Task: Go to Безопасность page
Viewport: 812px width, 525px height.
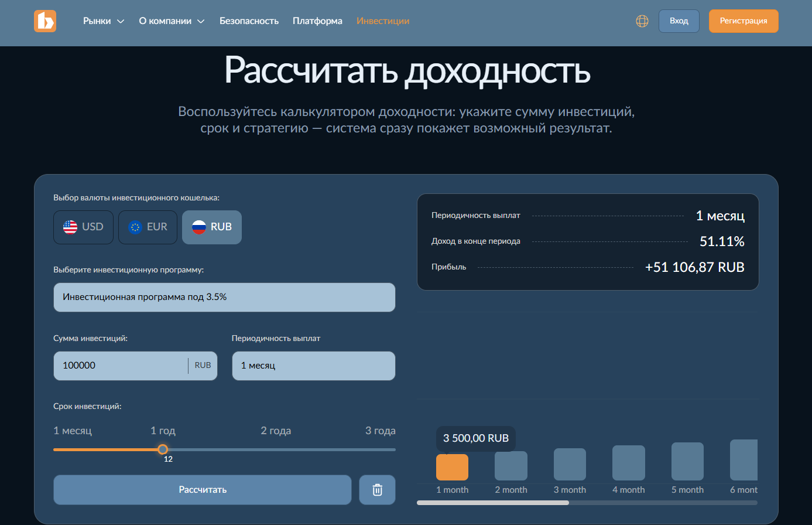Action: [x=249, y=21]
